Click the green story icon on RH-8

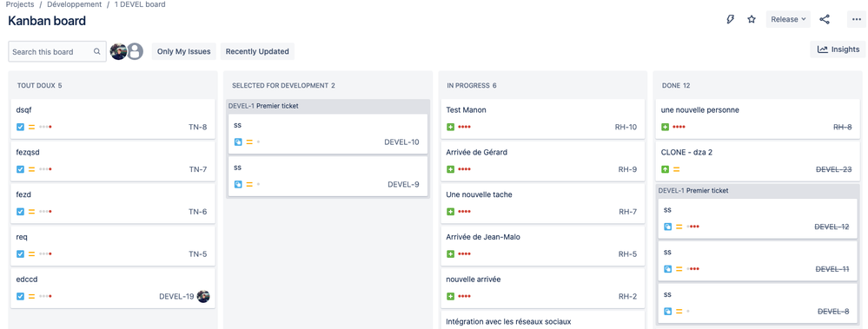(666, 128)
